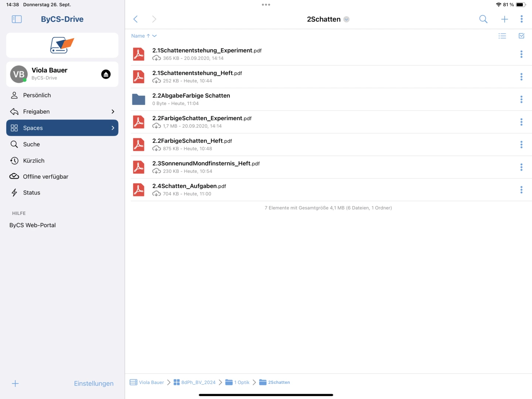Viewport: 532px width, 399px height.
Task: Open options for 2.2AbgabeFarbige Schatten folder
Action: point(521,99)
